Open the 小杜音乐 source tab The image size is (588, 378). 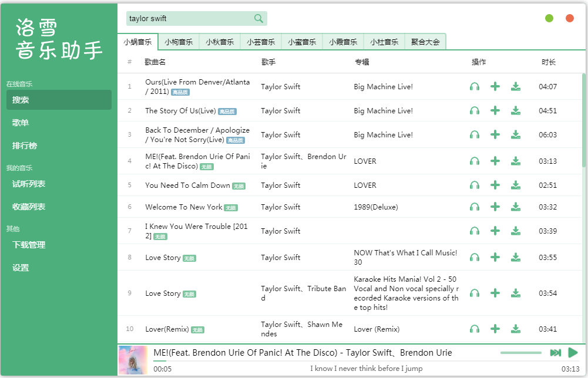click(384, 42)
